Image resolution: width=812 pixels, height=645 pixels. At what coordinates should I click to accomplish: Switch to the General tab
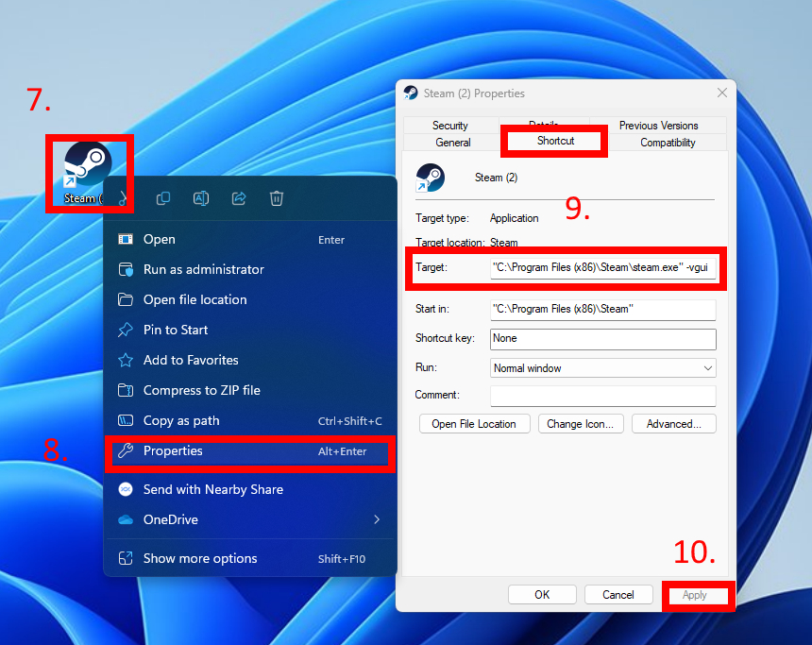tap(452, 143)
